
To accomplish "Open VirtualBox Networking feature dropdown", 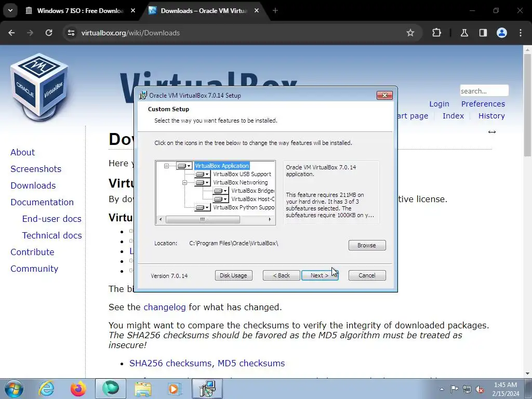I will point(203,182).
